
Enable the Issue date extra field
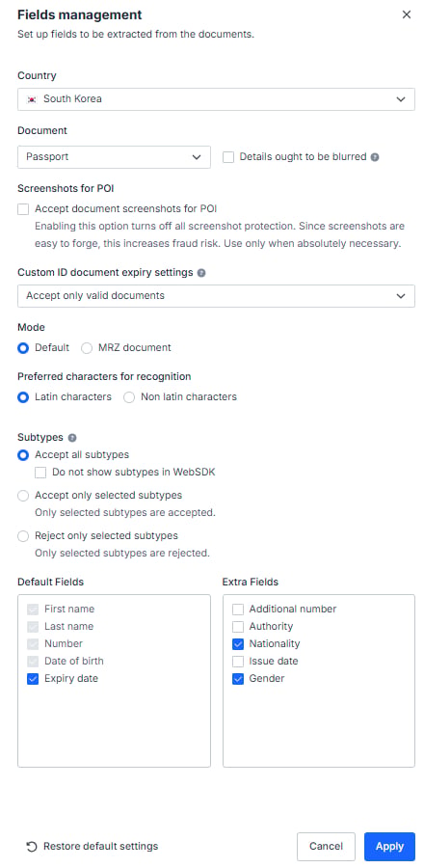(238, 662)
